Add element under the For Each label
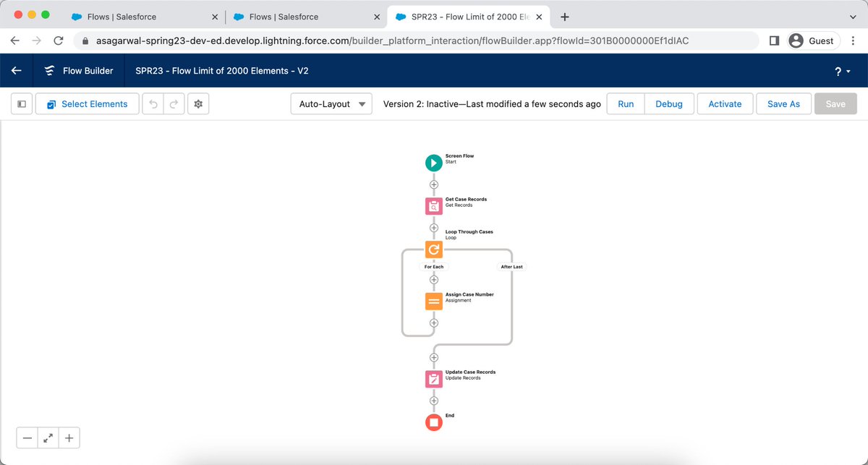868x465 pixels. (x=434, y=279)
